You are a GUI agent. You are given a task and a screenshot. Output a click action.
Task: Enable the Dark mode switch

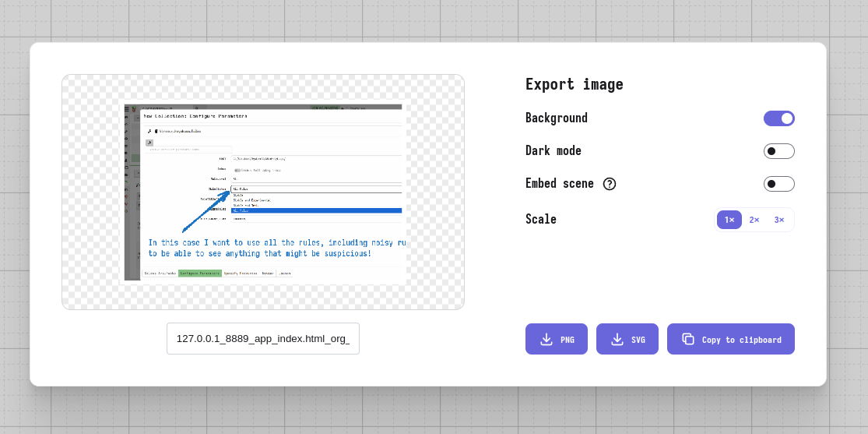779,150
